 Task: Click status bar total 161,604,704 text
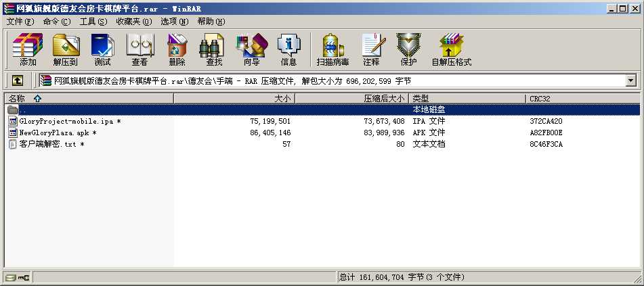[x=402, y=278]
